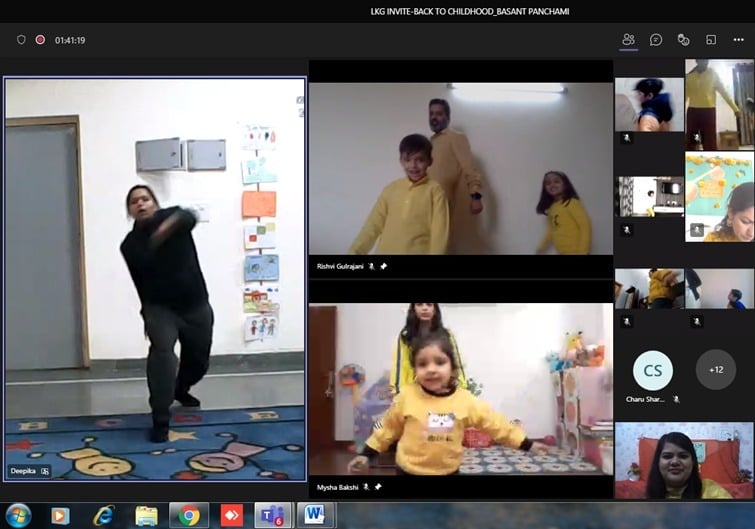Click the recording indicator red dot
The image size is (755, 529).
[40, 40]
